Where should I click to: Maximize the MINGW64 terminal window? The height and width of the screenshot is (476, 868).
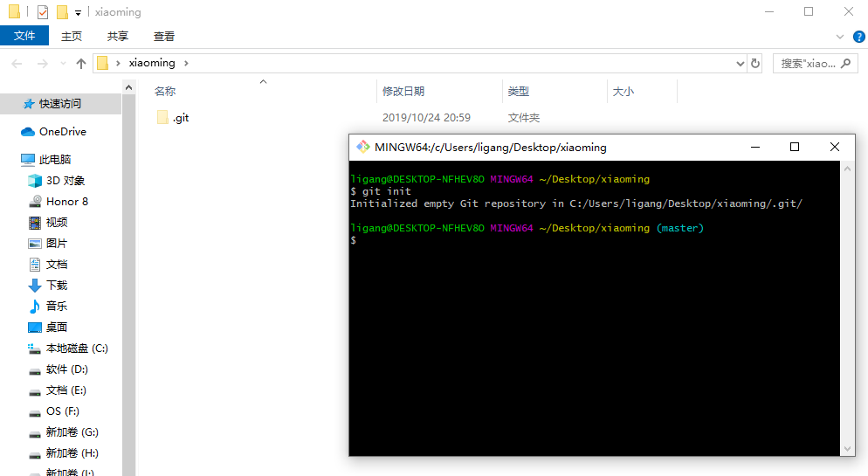pyautogui.click(x=795, y=147)
